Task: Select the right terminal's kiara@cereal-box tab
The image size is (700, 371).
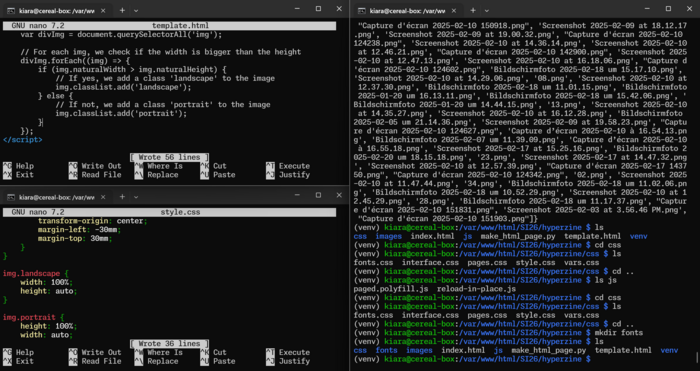Action: click(x=406, y=10)
